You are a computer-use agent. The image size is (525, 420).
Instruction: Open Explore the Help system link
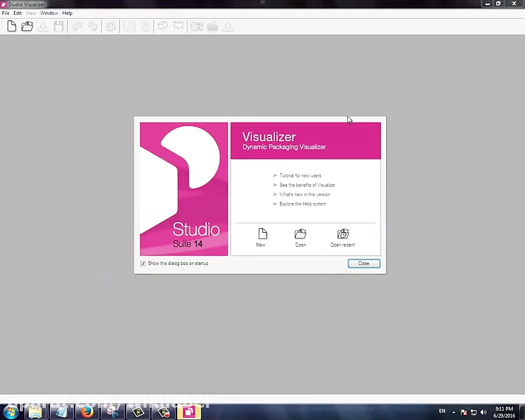click(303, 204)
